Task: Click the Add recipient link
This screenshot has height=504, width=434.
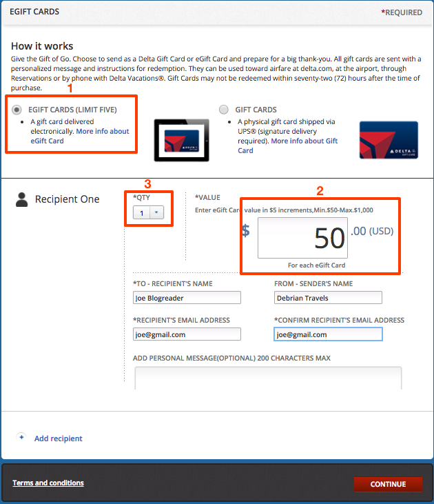Action: [x=58, y=439]
